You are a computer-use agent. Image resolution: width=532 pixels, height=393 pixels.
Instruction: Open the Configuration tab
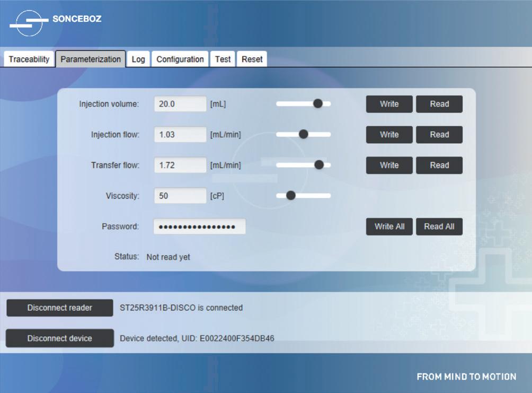(x=180, y=59)
